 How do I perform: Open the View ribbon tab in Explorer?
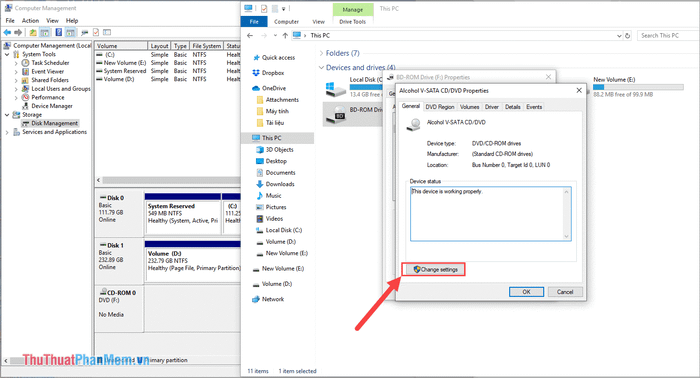[x=318, y=21]
